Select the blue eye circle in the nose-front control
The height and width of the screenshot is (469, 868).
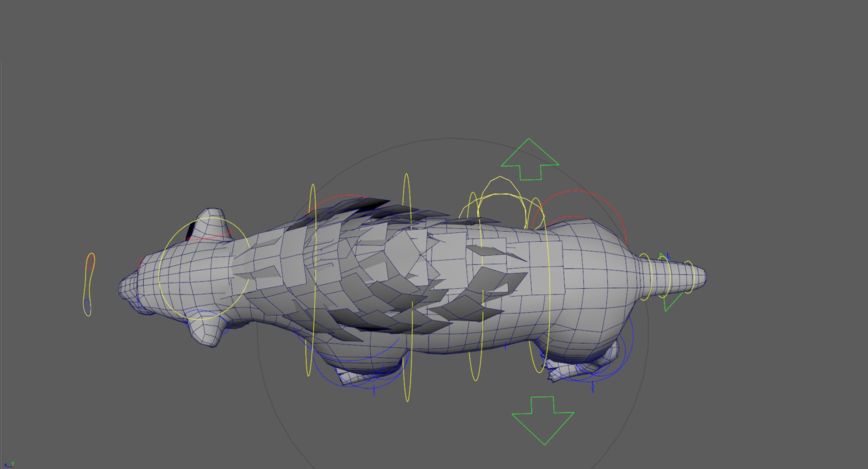pyautogui.click(x=87, y=307)
